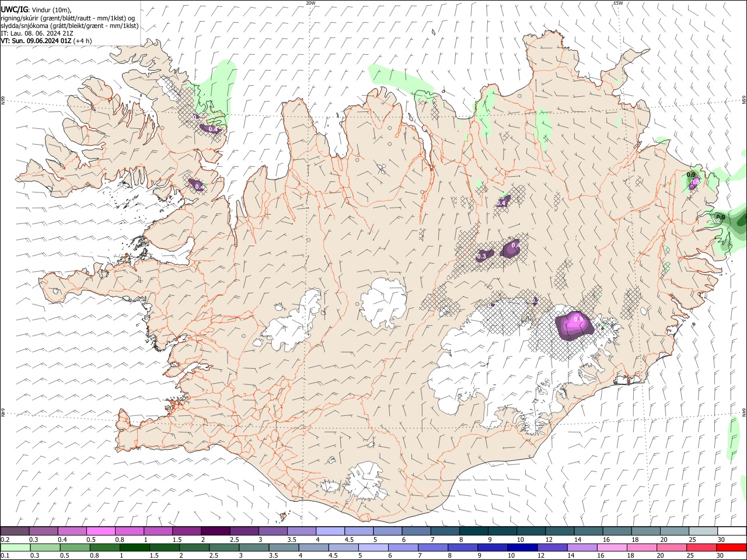Pick upper scale dark purple swatch from 2 to 2.5
Viewport: 747px width, 560px height.
pyautogui.click(x=215, y=531)
